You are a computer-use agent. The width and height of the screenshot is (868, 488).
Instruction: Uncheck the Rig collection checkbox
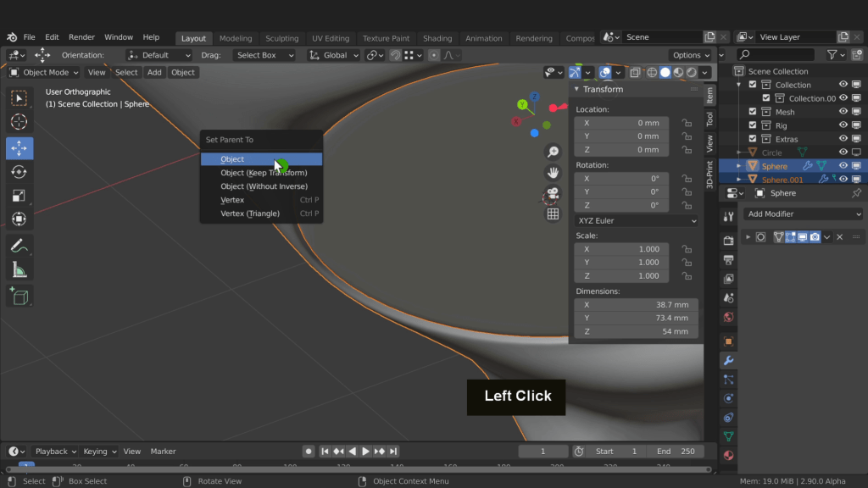tap(753, 125)
